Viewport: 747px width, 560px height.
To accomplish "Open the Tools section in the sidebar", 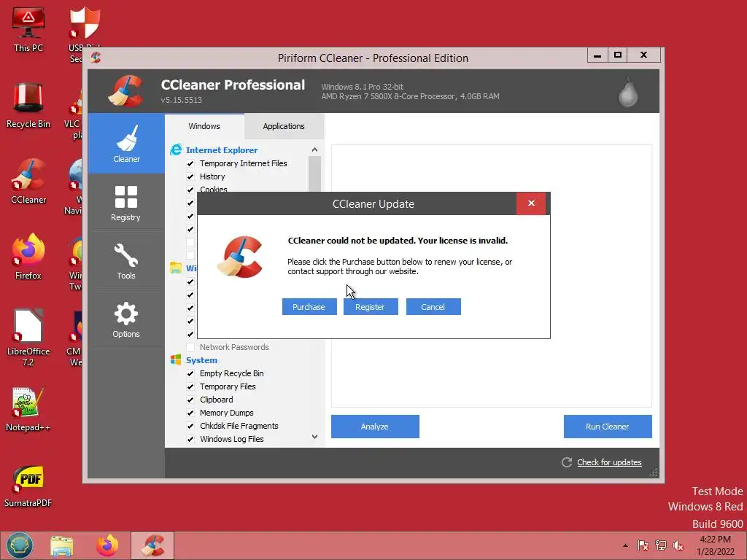I will click(126, 261).
